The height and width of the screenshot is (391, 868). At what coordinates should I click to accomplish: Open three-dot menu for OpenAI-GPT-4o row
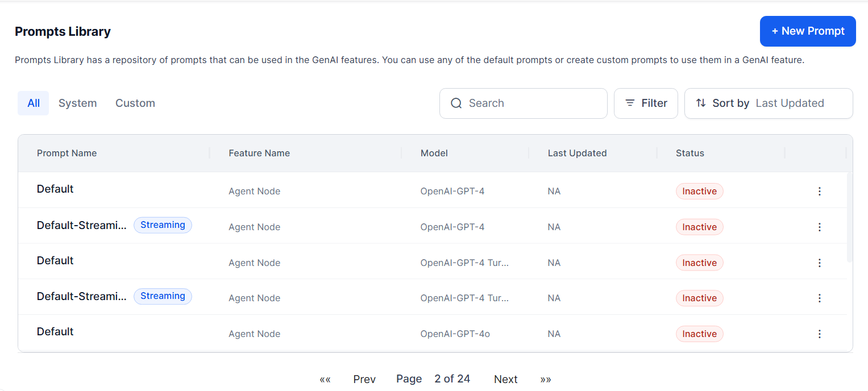click(x=819, y=334)
